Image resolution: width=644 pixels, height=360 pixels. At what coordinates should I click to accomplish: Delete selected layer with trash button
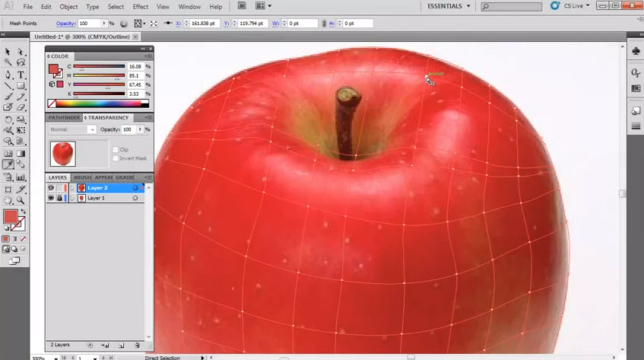point(137,346)
